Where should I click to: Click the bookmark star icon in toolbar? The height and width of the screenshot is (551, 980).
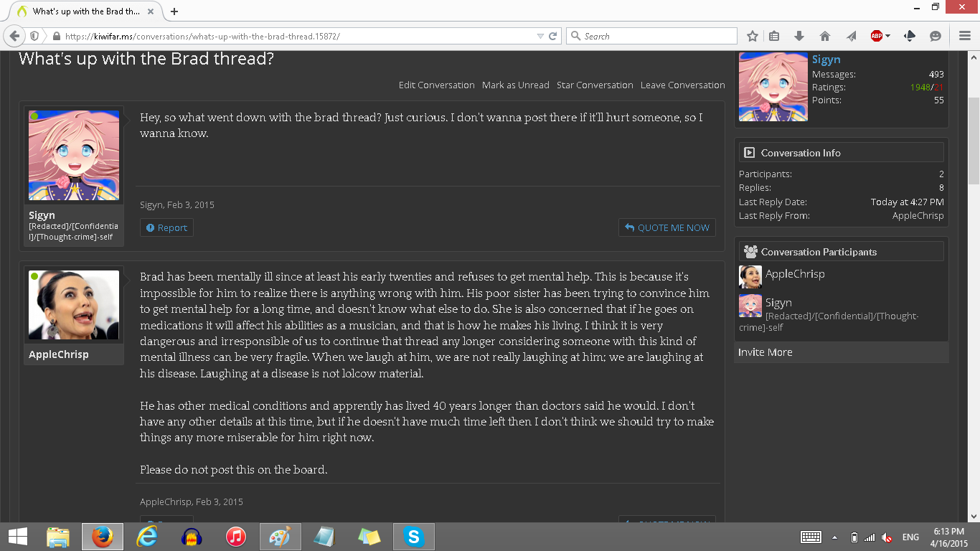753,36
